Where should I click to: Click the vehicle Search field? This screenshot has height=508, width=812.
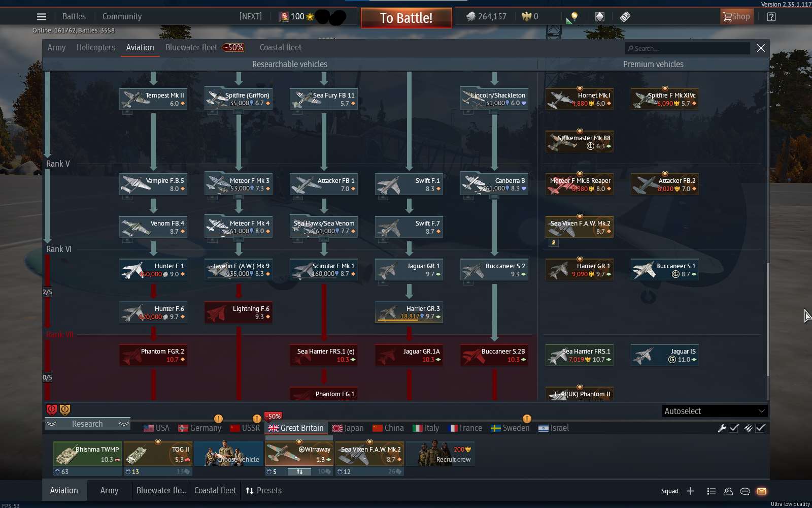click(688, 48)
